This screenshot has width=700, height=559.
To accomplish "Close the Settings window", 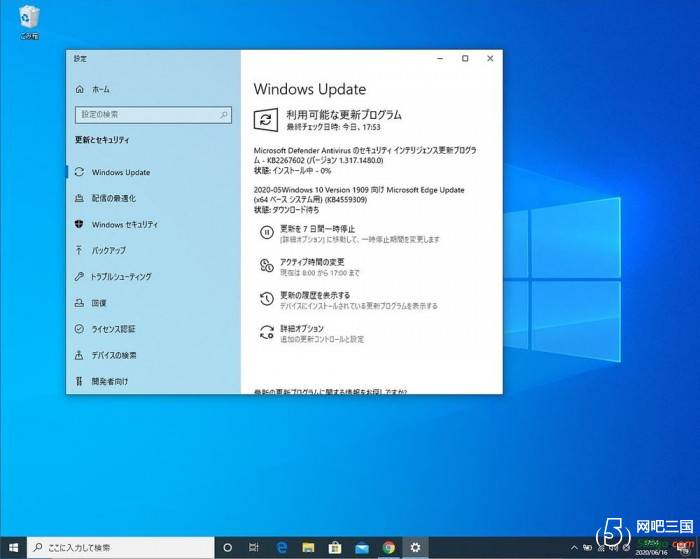I will pyautogui.click(x=490, y=58).
